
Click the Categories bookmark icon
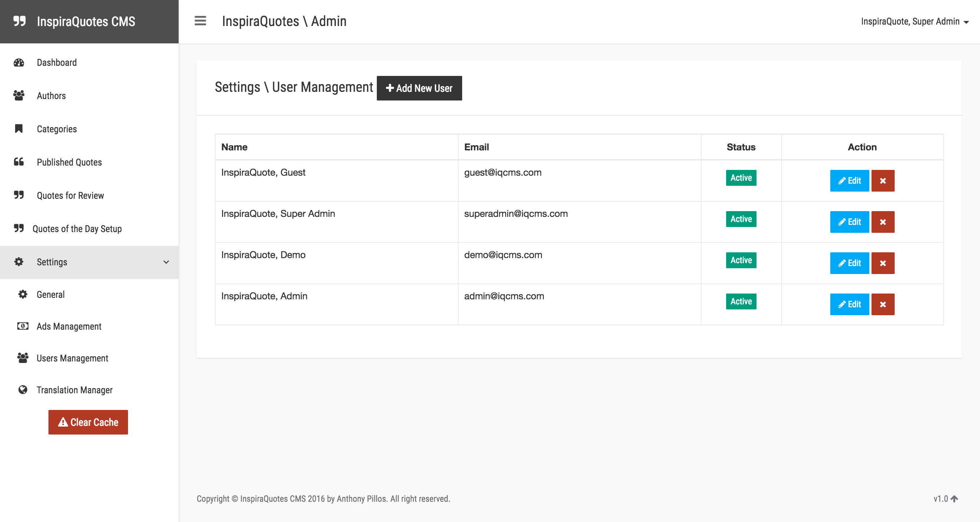tap(19, 129)
